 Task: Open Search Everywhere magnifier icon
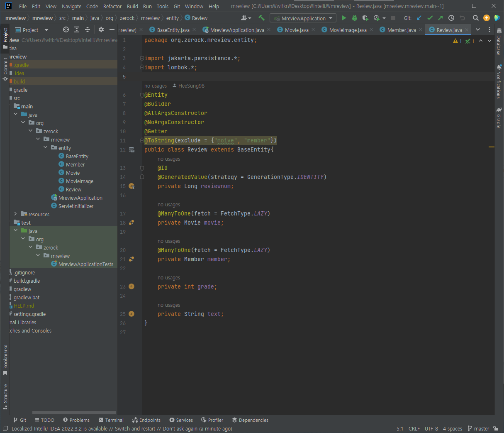[x=476, y=18]
